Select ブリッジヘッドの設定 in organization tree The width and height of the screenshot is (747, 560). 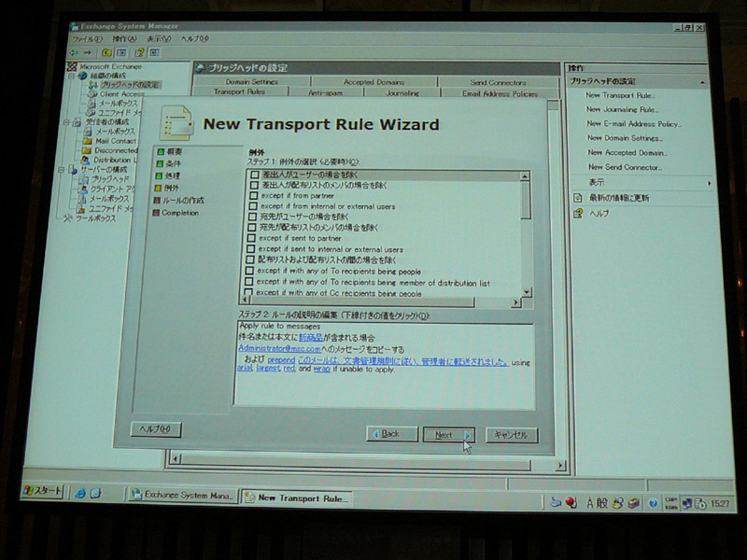[x=129, y=85]
